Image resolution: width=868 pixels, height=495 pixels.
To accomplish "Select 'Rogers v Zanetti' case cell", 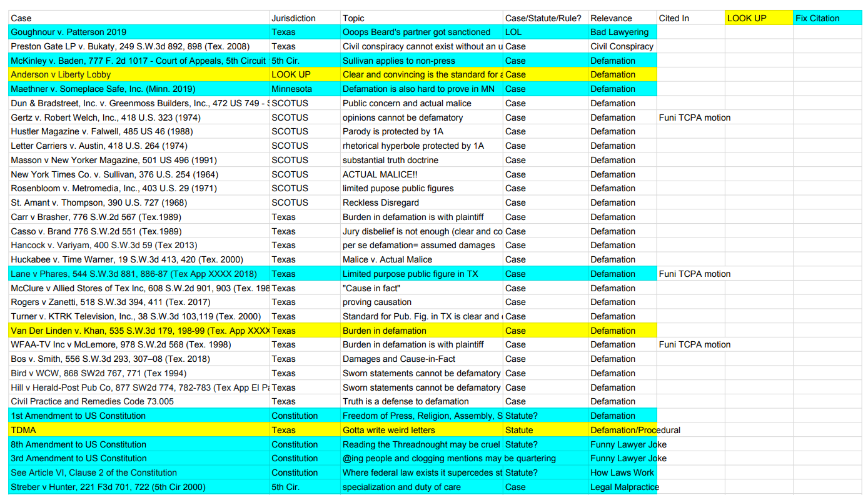I will pos(139,302).
